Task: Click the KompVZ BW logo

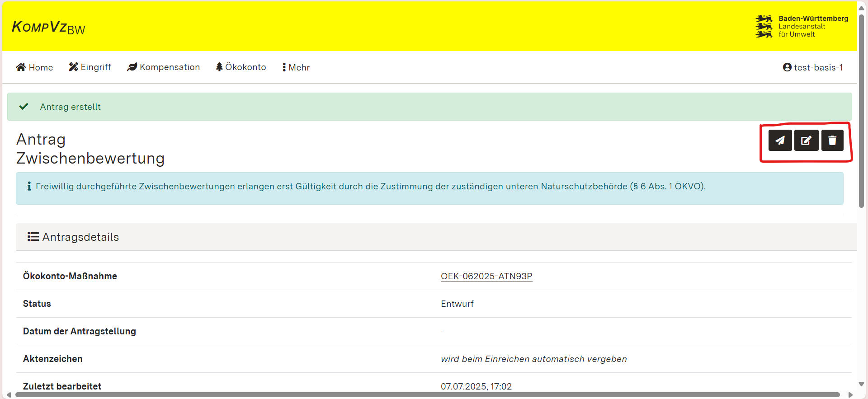Action: coord(48,27)
